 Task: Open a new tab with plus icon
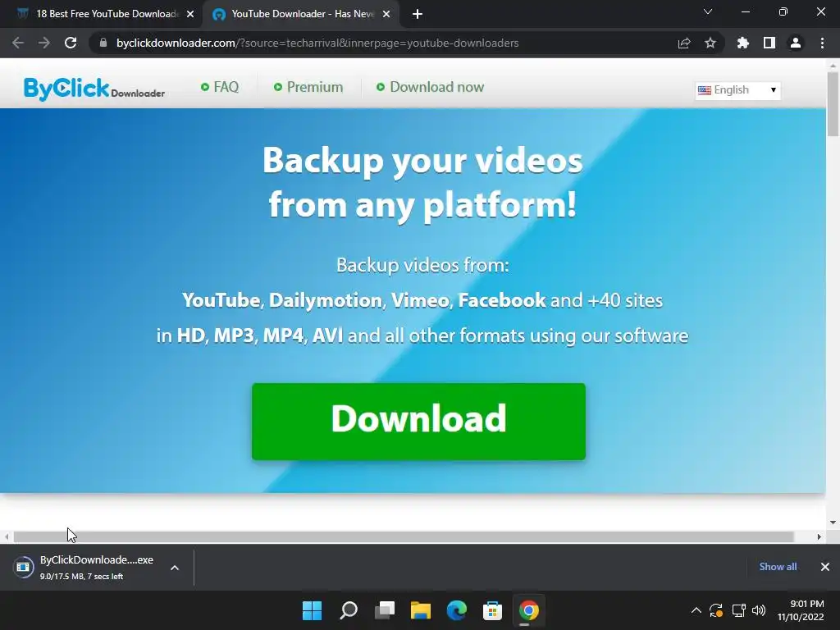point(418,14)
